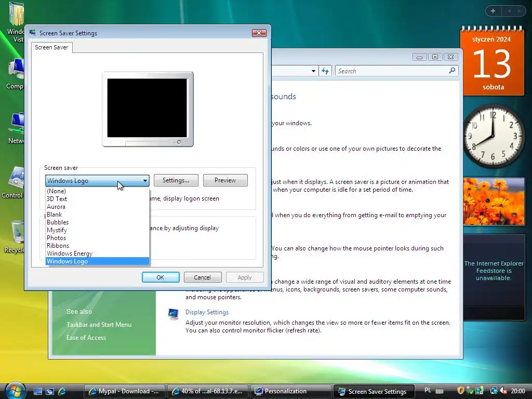Confirm with the OK button
The image size is (532, 399).
coord(161,277)
